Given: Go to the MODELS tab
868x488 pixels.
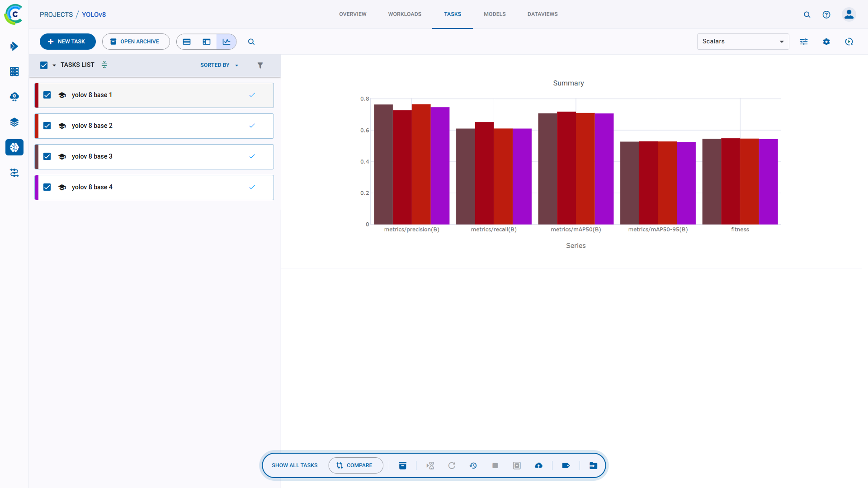Looking at the screenshot, I should [x=495, y=14].
